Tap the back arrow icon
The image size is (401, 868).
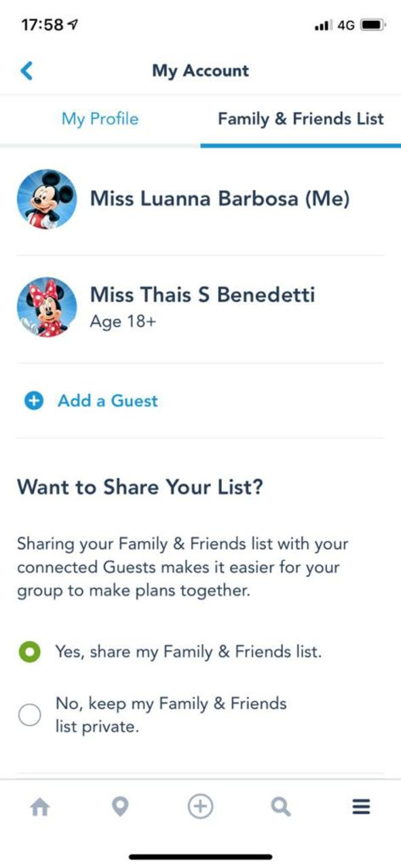point(26,71)
